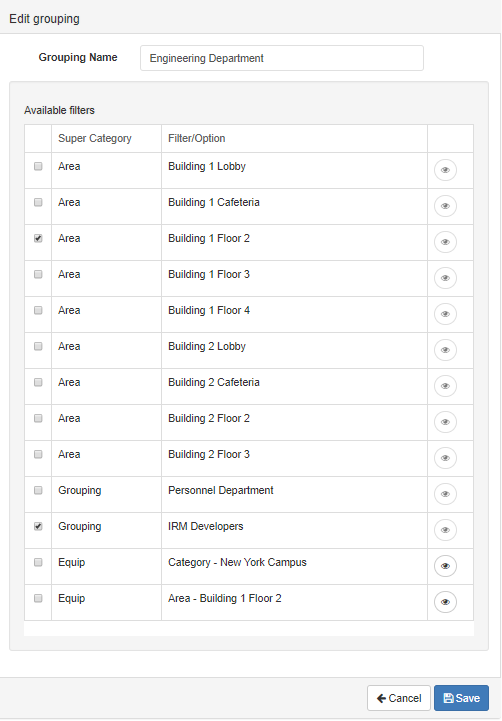Preview the Building 1 Lobby filter eye icon
The image size is (502, 721).
(445, 170)
